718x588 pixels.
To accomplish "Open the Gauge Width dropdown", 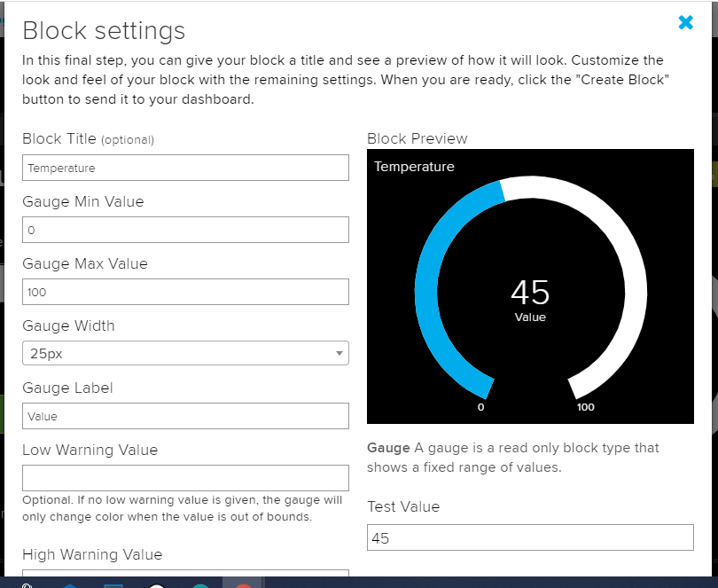I will point(185,353).
